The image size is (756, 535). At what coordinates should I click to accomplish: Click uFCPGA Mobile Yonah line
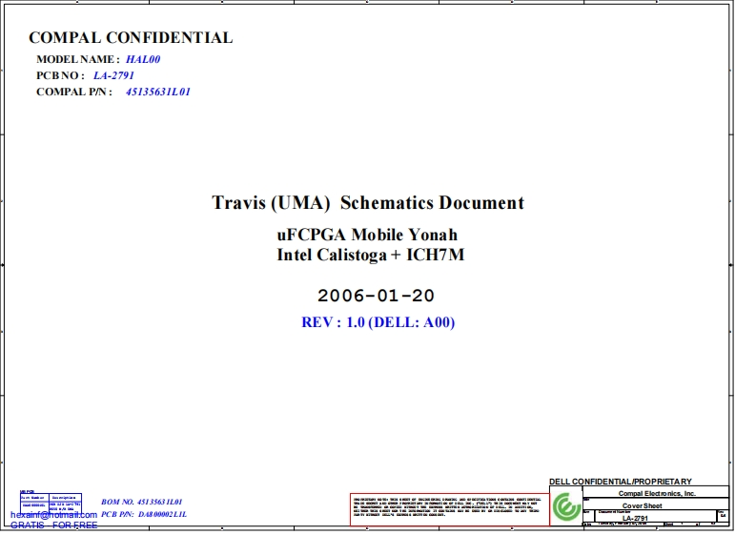[x=367, y=235]
